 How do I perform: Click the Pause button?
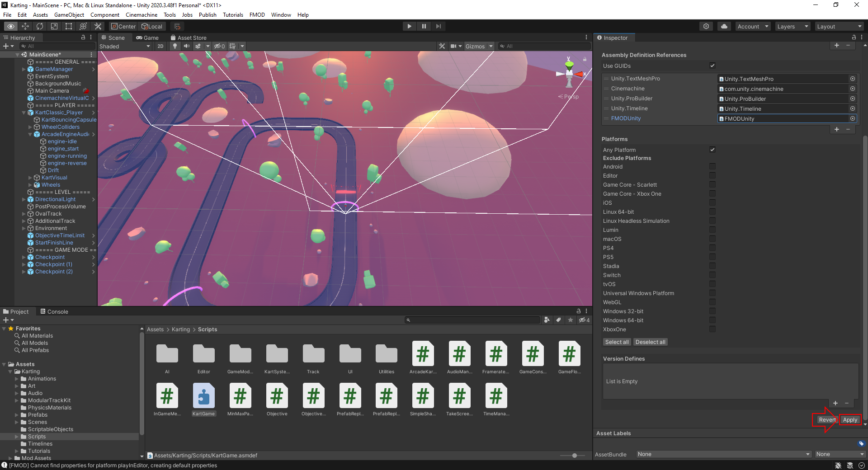[424, 26]
